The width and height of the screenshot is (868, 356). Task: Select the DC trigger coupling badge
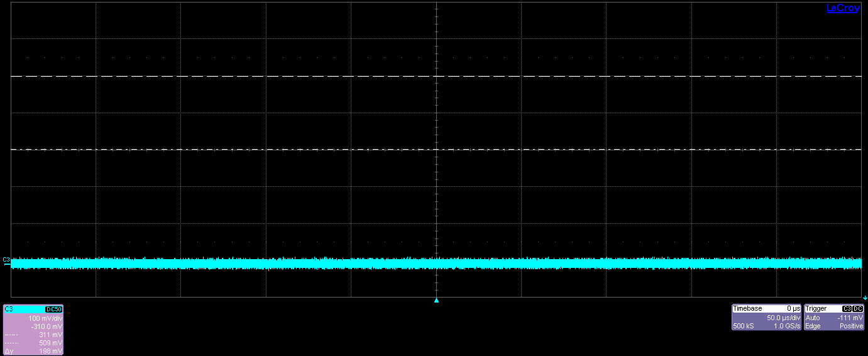coord(858,309)
